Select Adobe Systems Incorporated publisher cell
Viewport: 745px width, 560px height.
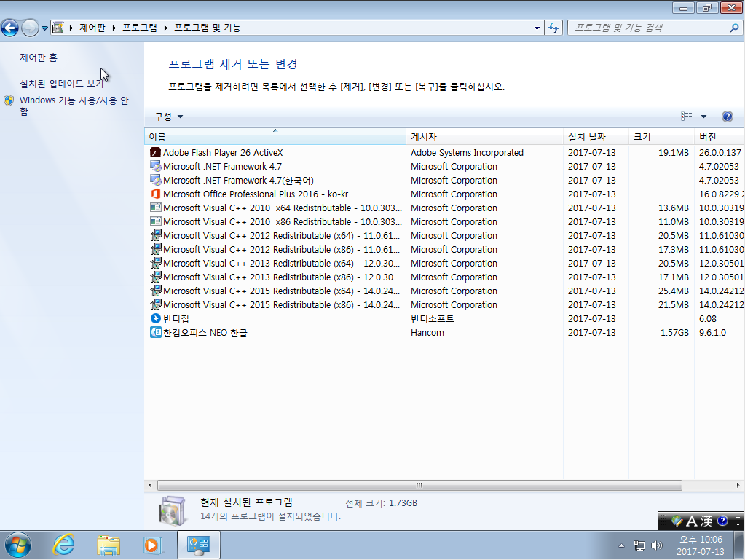[x=467, y=152]
